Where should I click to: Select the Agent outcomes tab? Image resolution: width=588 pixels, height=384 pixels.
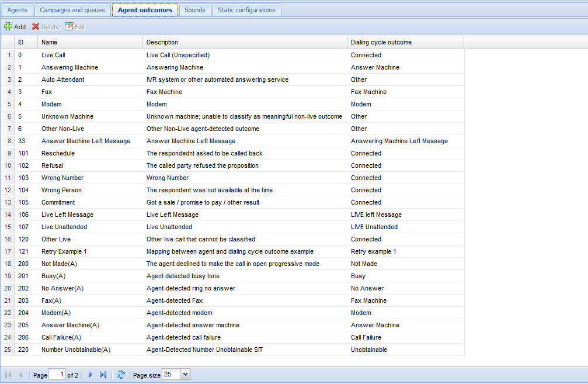[145, 10]
